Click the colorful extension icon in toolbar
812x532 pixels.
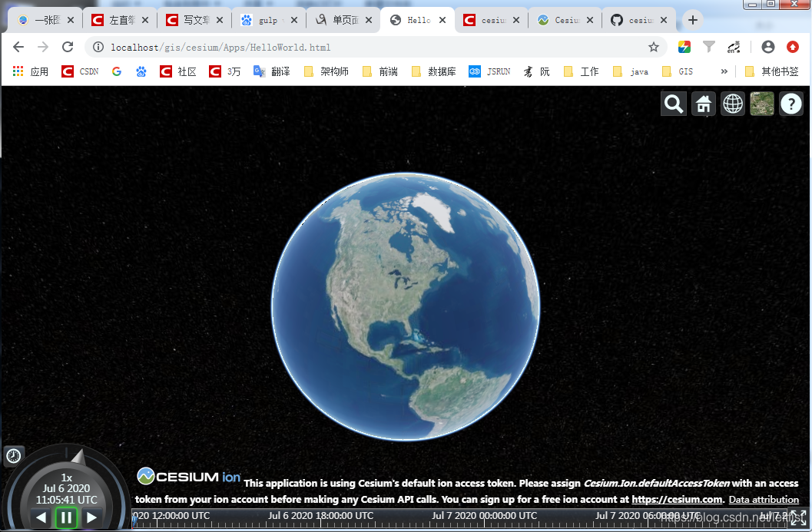point(684,47)
